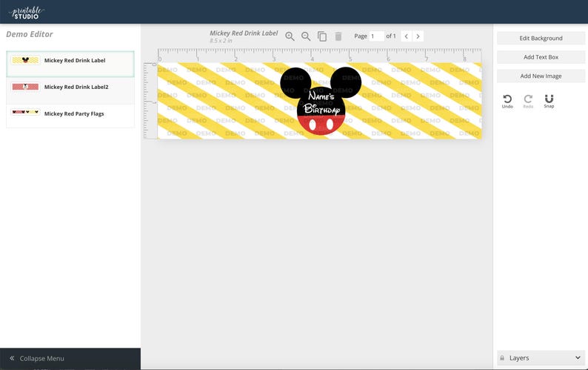Click the zoom in magnifier icon
Viewport: 588px width, 370px height.
click(x=290, y=36)
